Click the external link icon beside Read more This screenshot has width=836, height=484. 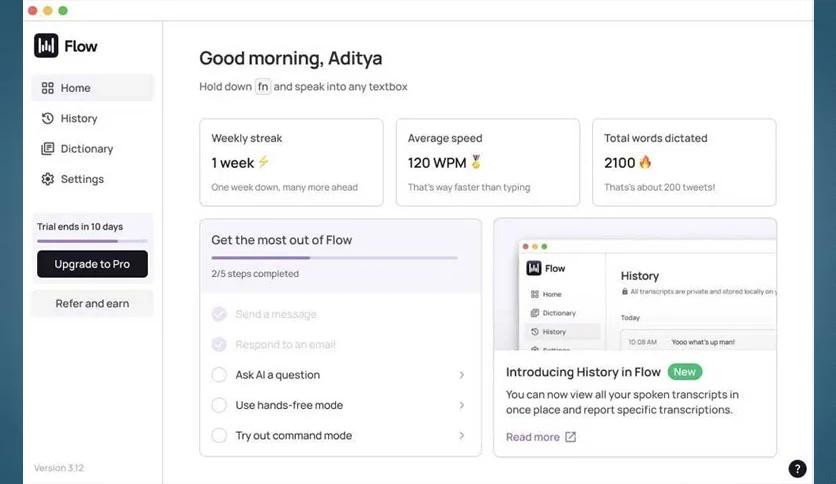pos(571,437)
